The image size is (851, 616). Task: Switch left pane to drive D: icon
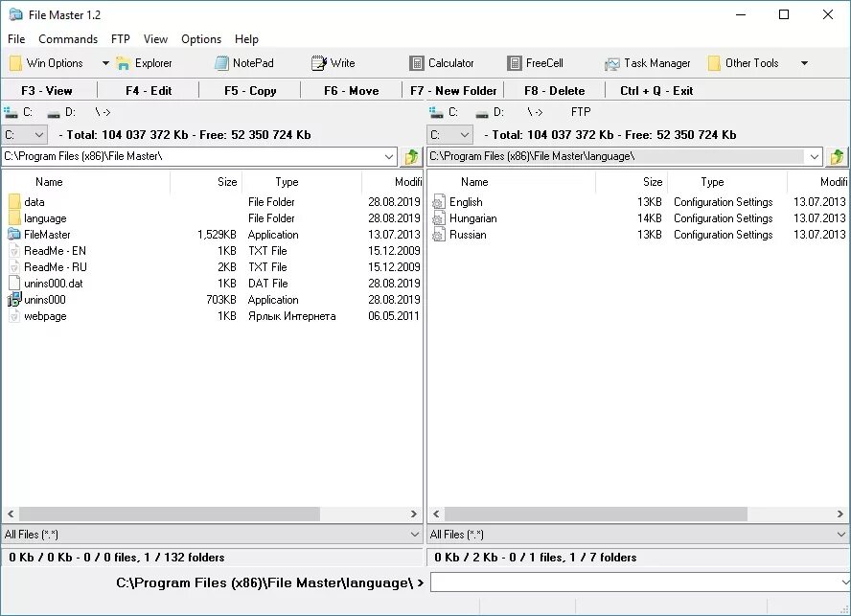coord(54,113)
